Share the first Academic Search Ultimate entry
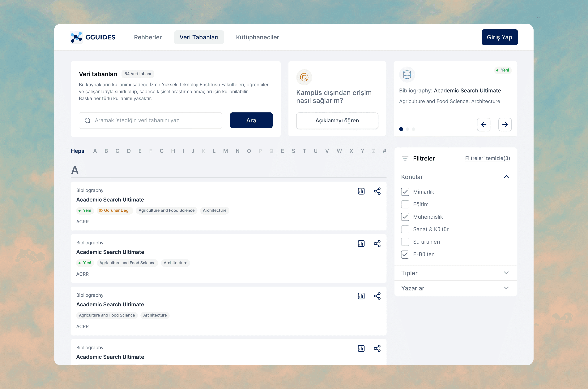 point(377,191)
